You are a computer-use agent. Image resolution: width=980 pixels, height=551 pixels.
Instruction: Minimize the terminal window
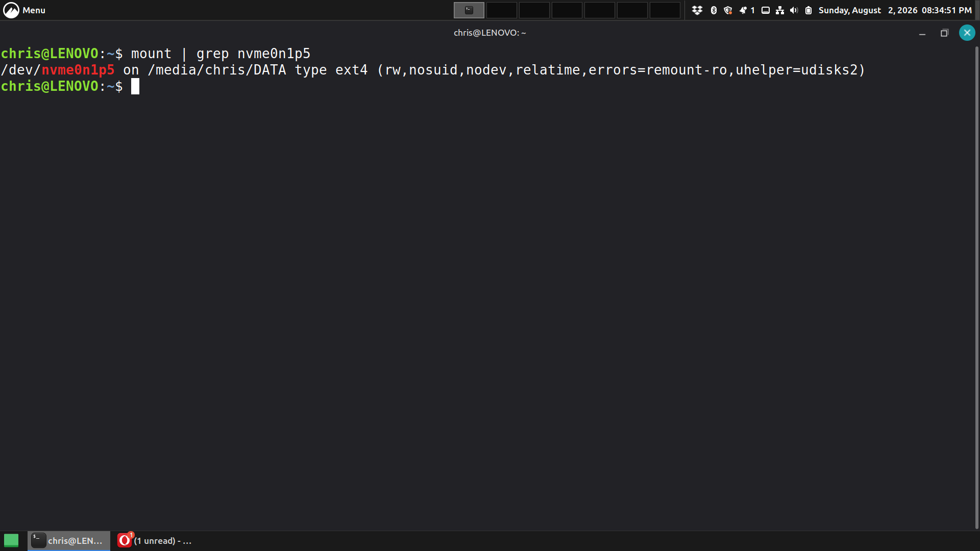pos(922,33)
